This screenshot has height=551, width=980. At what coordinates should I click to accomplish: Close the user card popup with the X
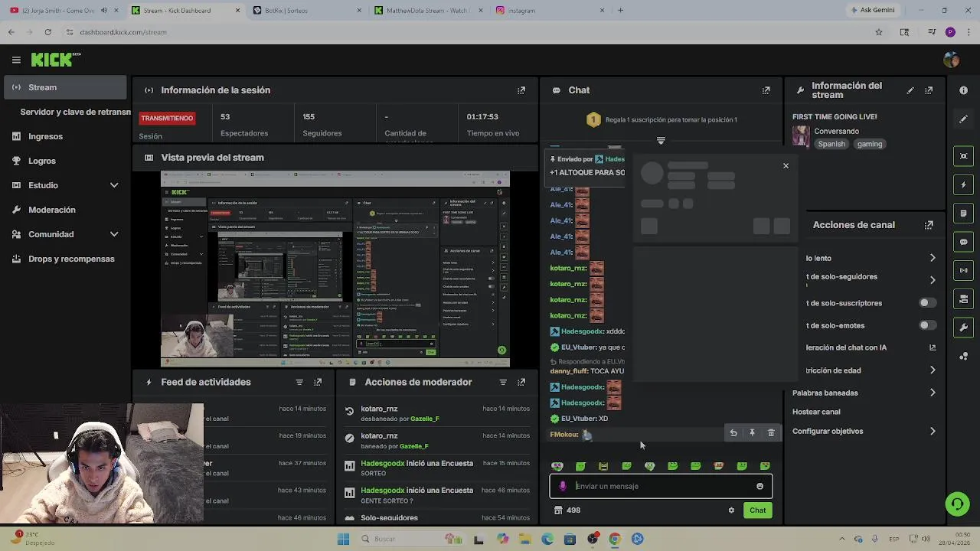(786, 165)
